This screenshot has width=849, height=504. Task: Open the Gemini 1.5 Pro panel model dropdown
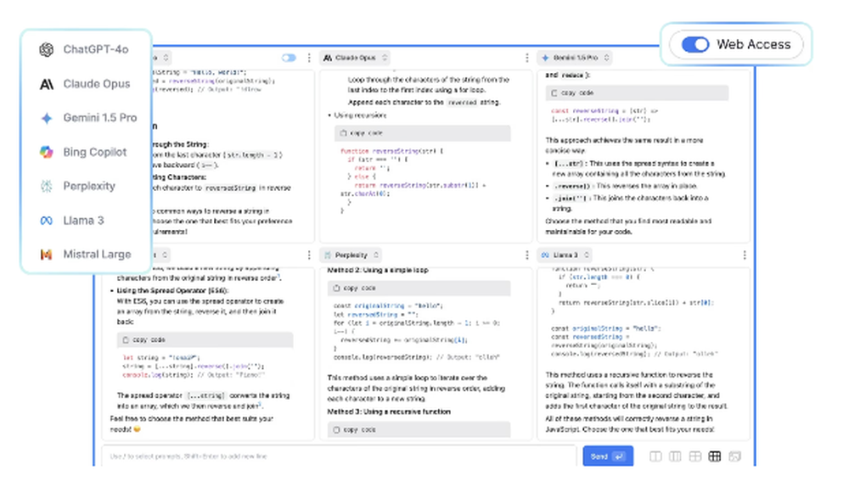pos(575,58)
